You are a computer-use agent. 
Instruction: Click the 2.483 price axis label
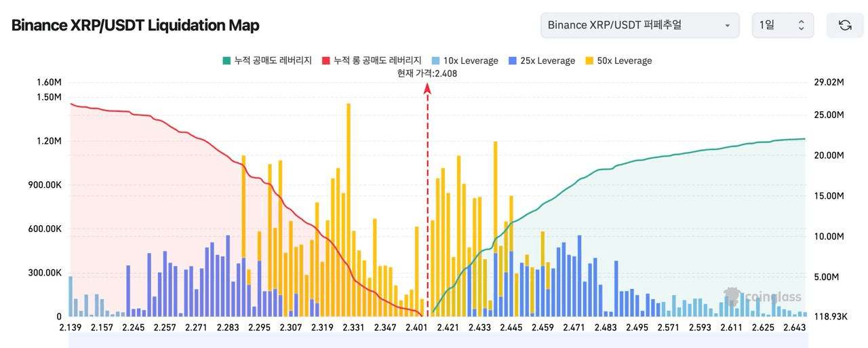605,328
